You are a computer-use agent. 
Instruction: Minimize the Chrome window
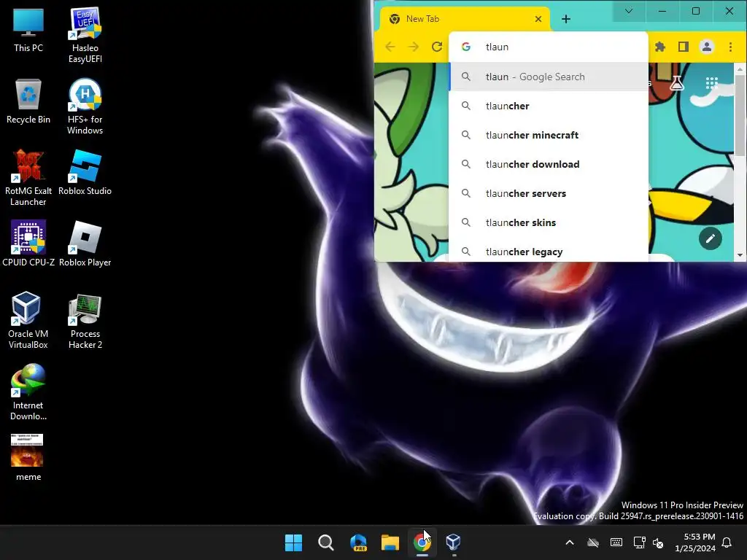(662, 11)
